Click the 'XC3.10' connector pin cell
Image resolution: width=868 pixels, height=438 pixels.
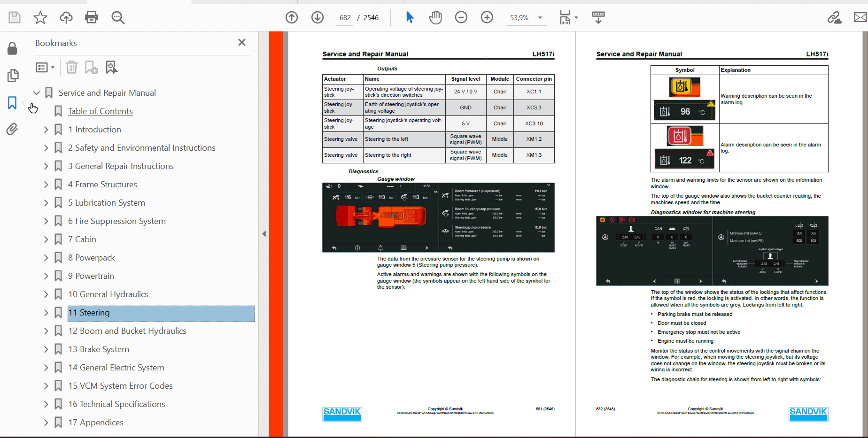tap(534, 124)
